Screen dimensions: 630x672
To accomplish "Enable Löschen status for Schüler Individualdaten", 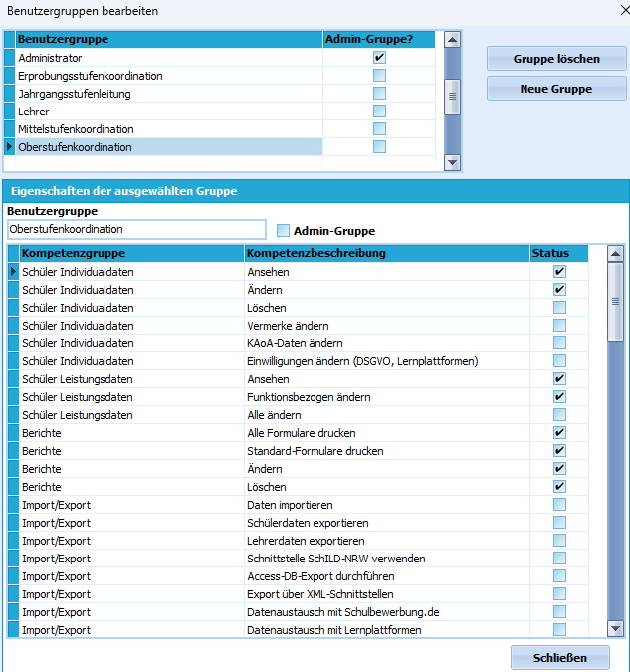I will 559,308.
